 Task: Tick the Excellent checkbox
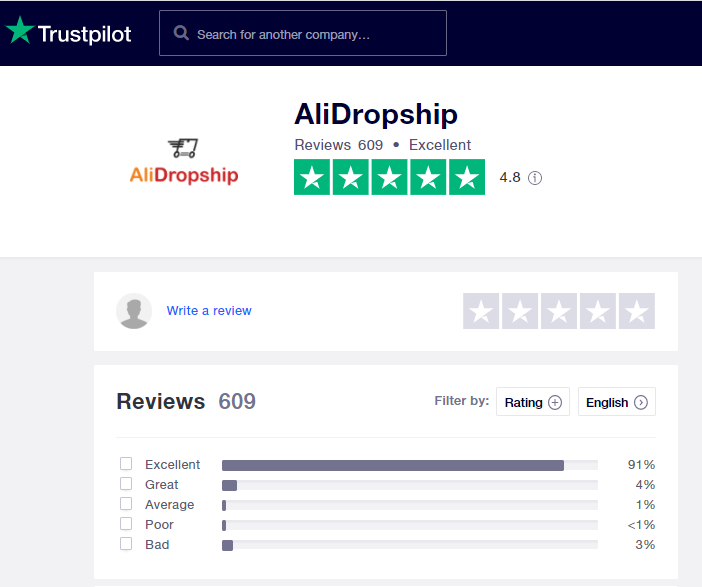pos(126,463)
